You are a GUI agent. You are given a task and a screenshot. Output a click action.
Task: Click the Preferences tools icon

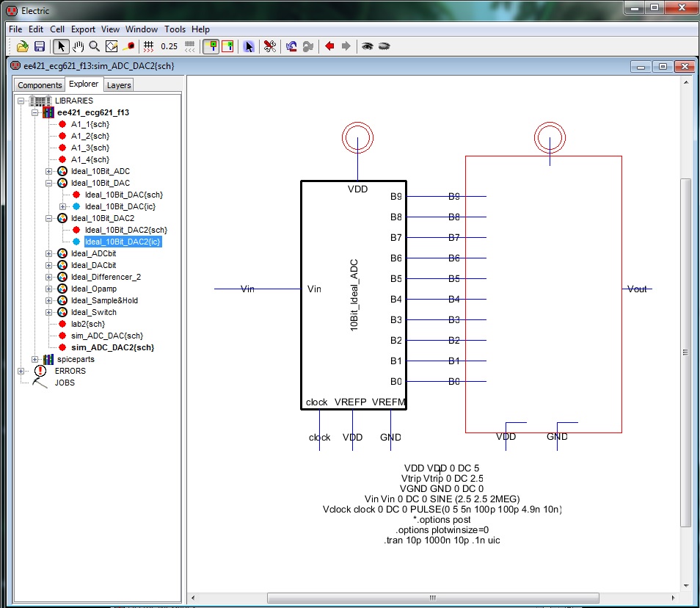pyautogui.click(x=269, y=46)
